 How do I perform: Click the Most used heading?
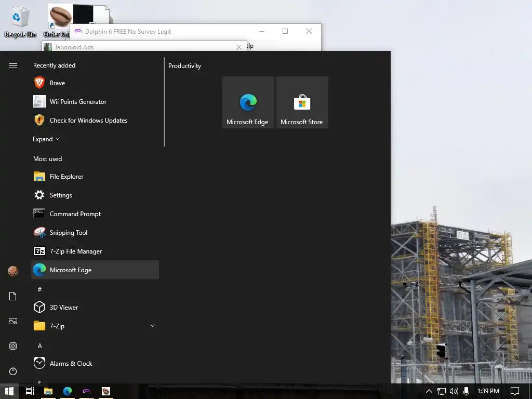[x=47, y=159]
